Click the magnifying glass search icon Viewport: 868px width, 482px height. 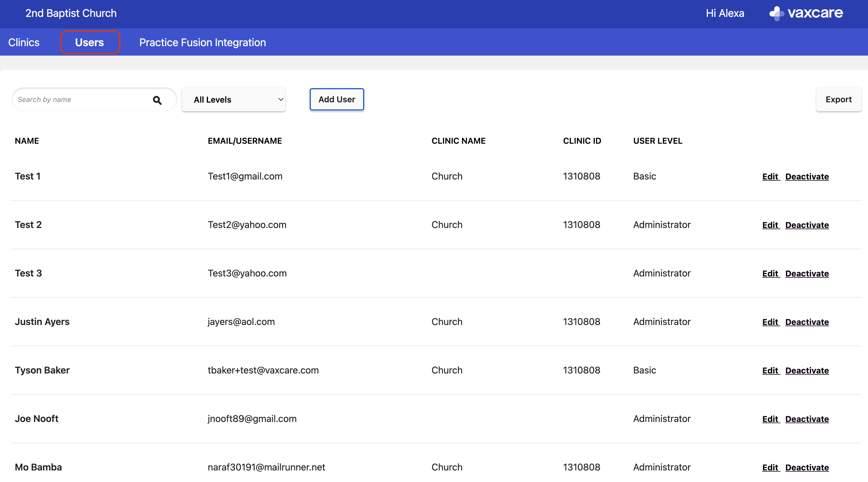click(x=157, y=100)
